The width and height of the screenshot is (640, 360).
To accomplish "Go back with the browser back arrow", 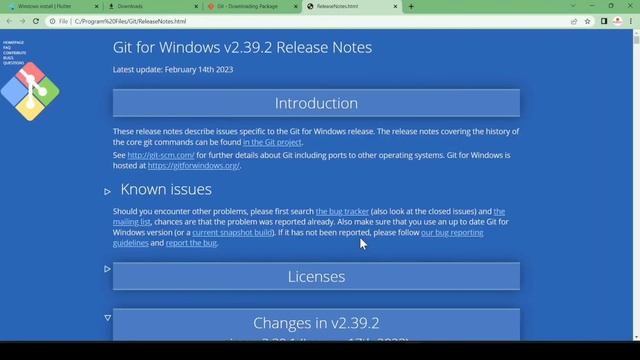I will (x=9, y=21).
